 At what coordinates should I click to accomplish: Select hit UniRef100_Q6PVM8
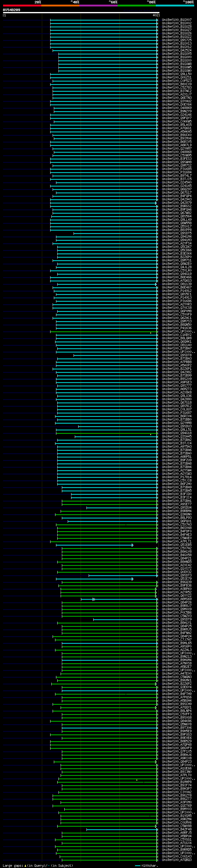[177, 311]
